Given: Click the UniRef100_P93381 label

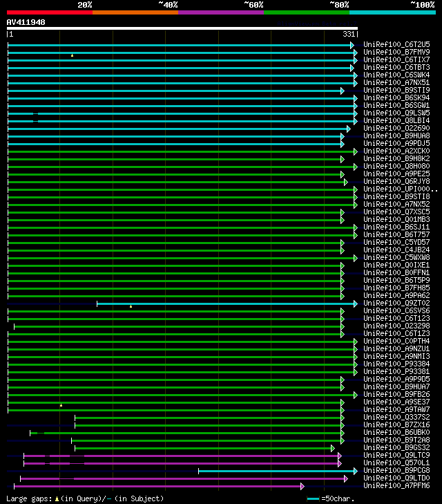Looking at the screenshot, I should [x=396, y=371].
